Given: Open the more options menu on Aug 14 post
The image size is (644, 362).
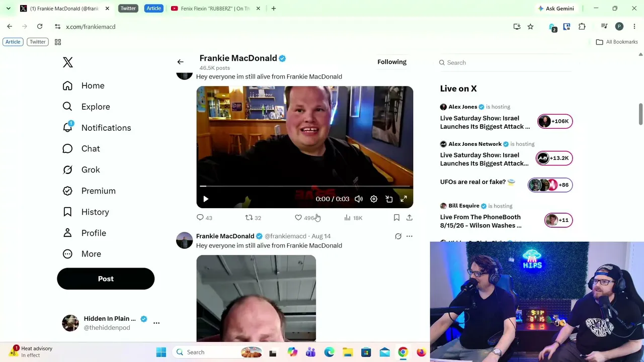Looking at the screenshot, I should (x=410, y=236).
